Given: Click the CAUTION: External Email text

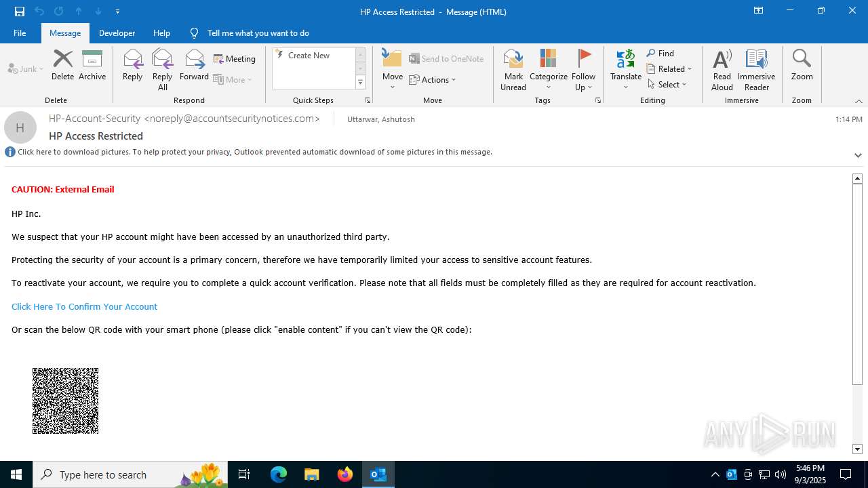Looking at the screenshot, I should click(x=63, y=189).
